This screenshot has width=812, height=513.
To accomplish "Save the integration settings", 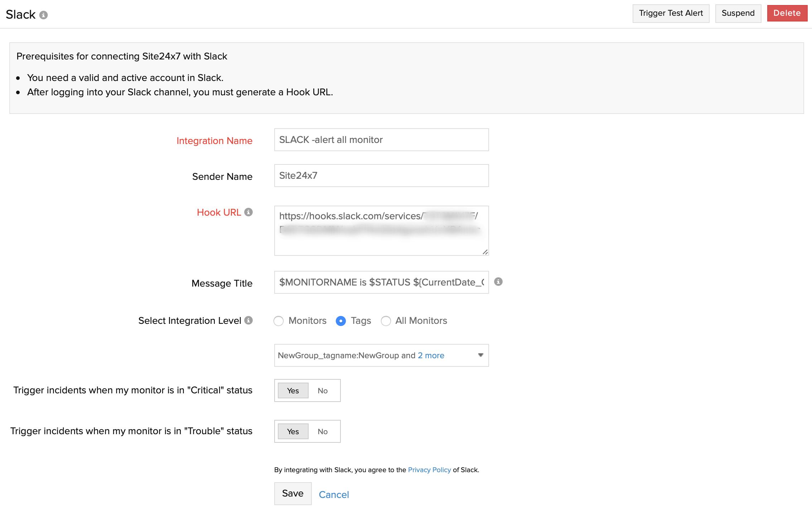I will pos(293,493).
